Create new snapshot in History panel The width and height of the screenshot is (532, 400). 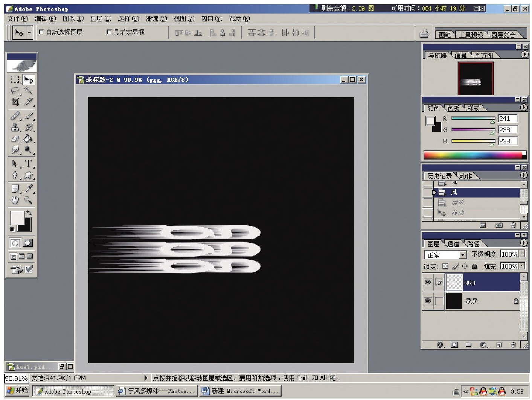(x=499, y=225)
